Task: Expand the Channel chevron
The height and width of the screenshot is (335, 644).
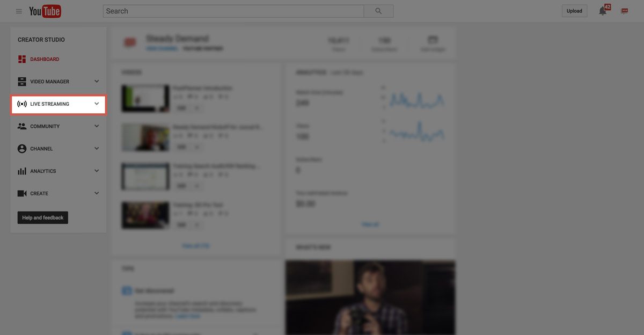Action: pyautogui.click(x=97, y=148)
